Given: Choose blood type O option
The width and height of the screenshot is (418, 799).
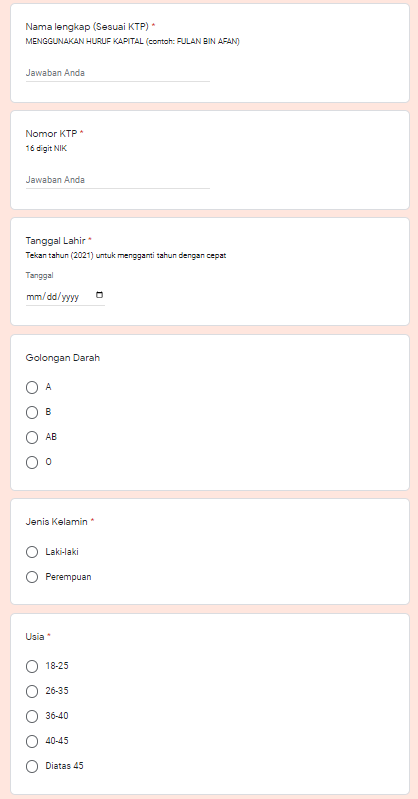Looking at the screenshot, I should [32, 462].
